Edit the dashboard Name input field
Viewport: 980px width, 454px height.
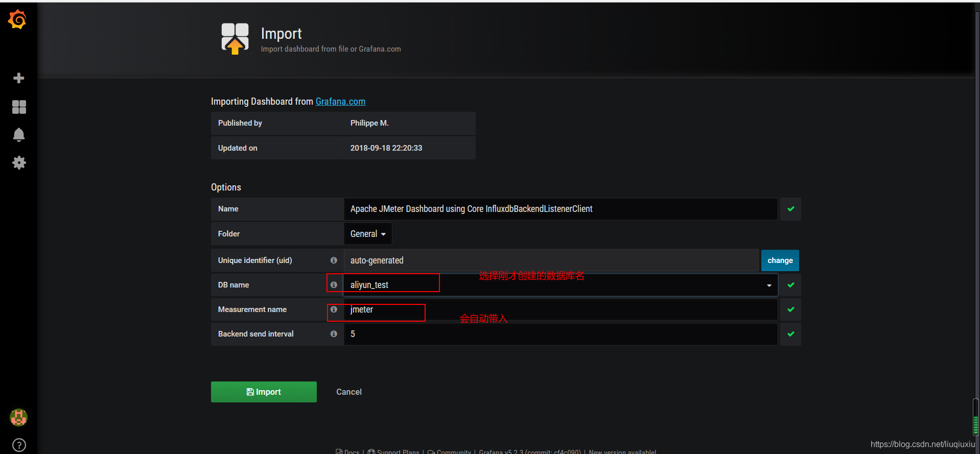pyautogui.click(x=561, y=209)
